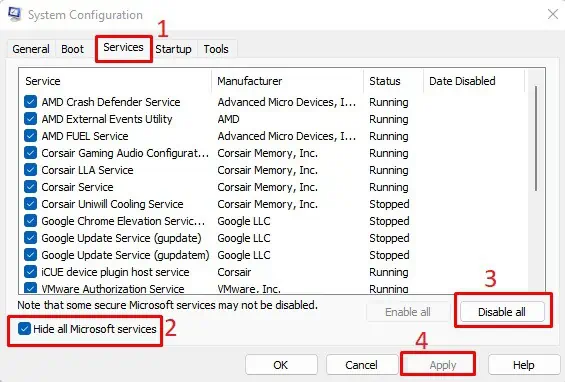Image resolution: width=565 pixels, height=382 pixels.
Task: Uncheck AMD Crash Defender Service checkbox
Action: point(31,102)
